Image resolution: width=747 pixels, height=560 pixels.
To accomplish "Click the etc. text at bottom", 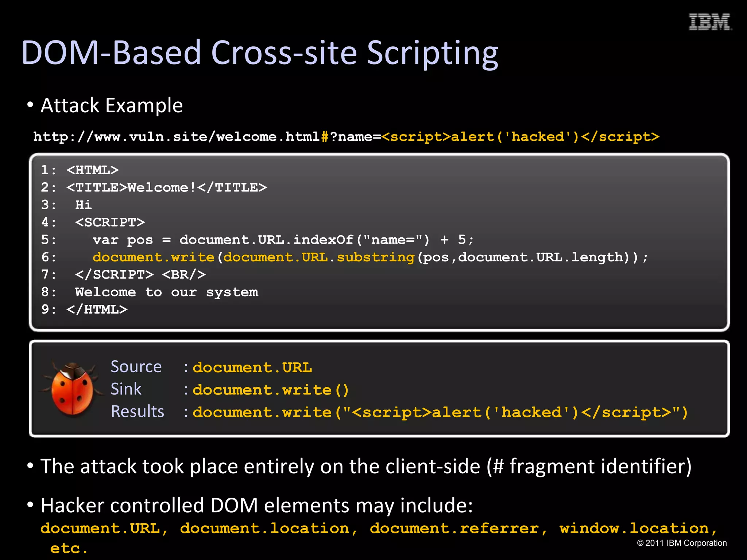I will 69,548.
